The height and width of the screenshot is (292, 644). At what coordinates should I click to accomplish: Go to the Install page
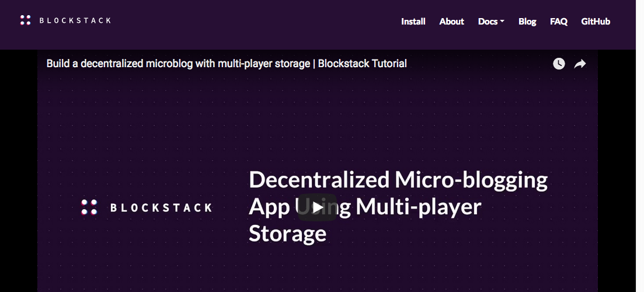[x=413, y=22]
